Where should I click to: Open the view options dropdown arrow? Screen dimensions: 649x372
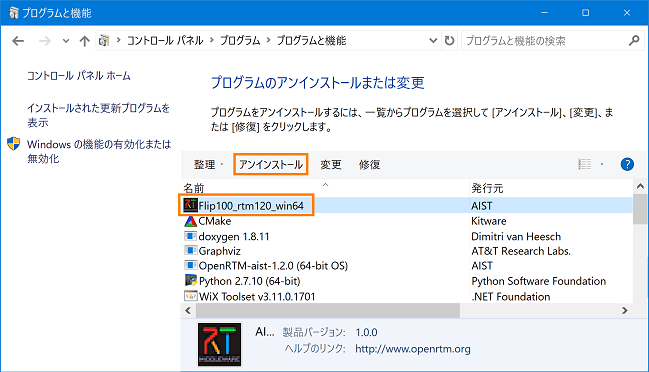(602, 165)
